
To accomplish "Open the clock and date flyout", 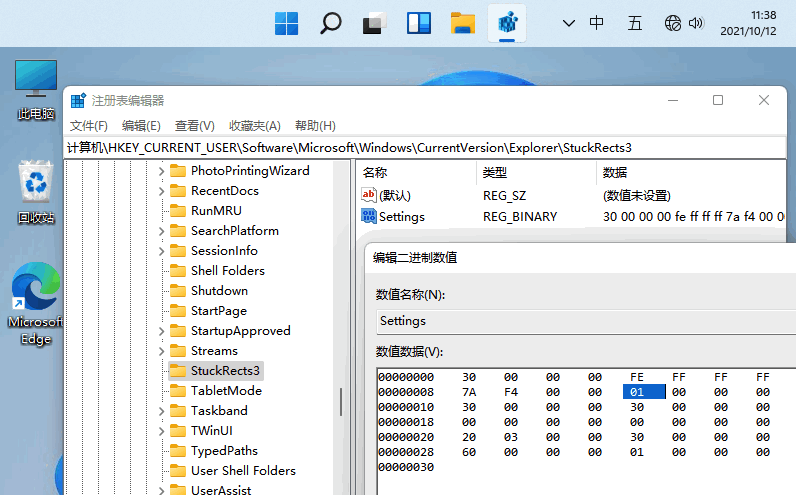I will (x=748, y=23).
